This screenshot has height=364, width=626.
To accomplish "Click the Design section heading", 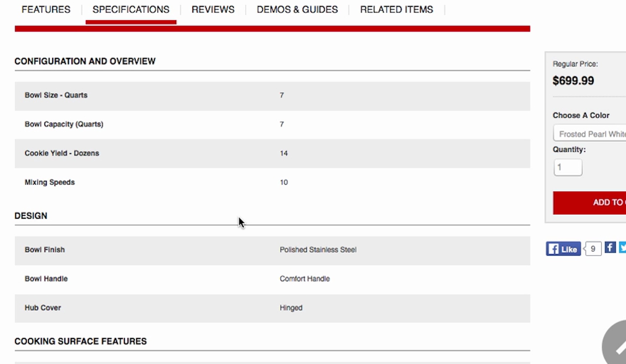I will [31, 216].
